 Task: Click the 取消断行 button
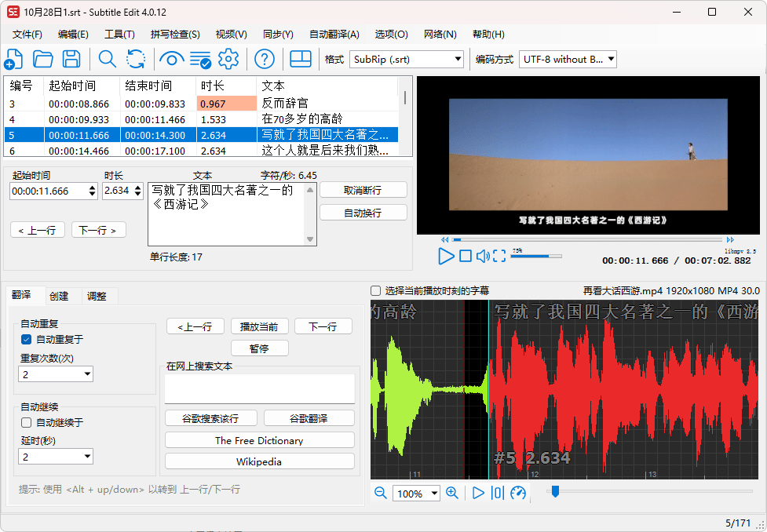(363, 190)
